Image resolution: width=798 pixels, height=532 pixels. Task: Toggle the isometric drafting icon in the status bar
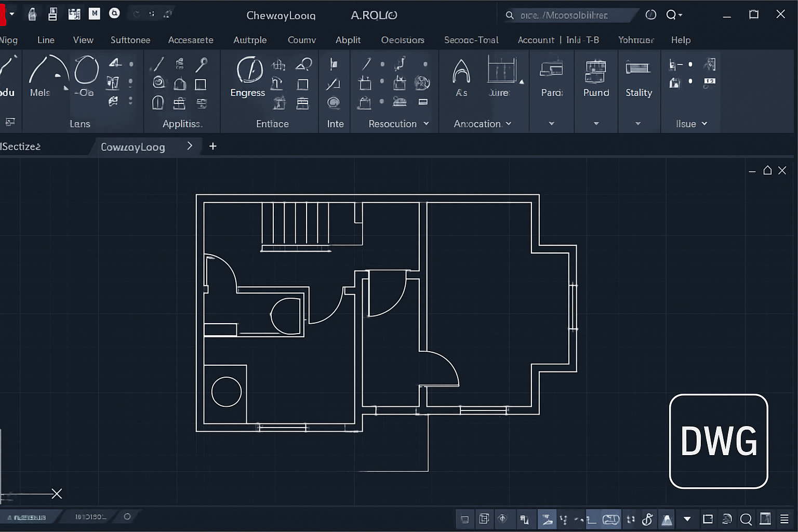[668, 519]
